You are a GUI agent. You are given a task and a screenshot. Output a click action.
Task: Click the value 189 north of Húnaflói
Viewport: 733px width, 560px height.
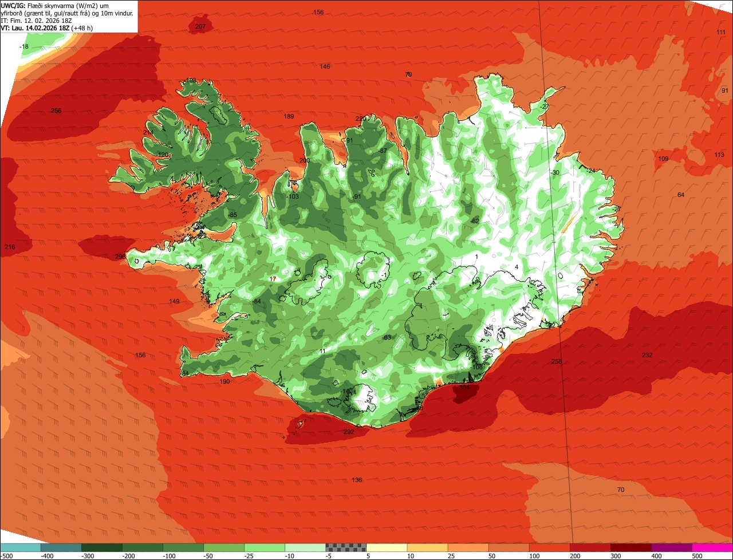tap(289, 116)
